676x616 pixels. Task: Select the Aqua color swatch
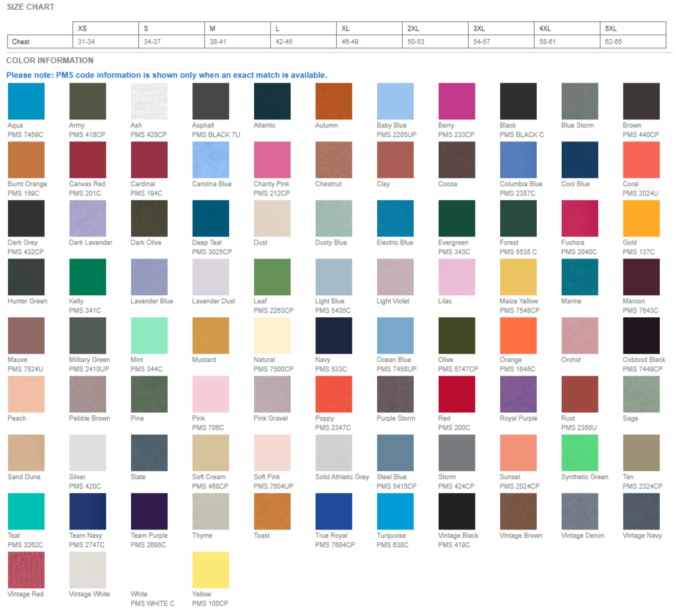26,101
